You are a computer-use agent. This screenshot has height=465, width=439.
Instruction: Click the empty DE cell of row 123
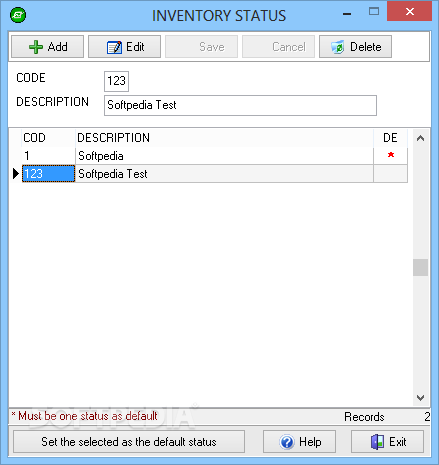click(x=390, y=174)
